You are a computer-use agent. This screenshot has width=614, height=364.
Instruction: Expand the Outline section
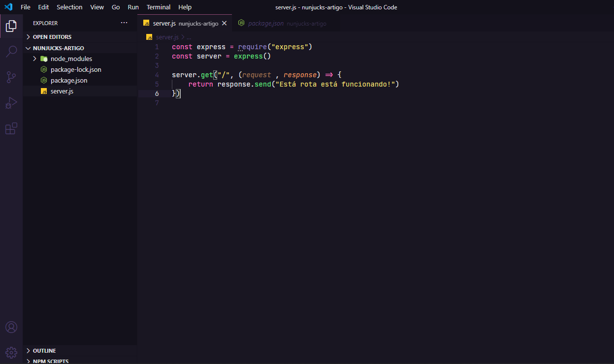tap(28, 351)
